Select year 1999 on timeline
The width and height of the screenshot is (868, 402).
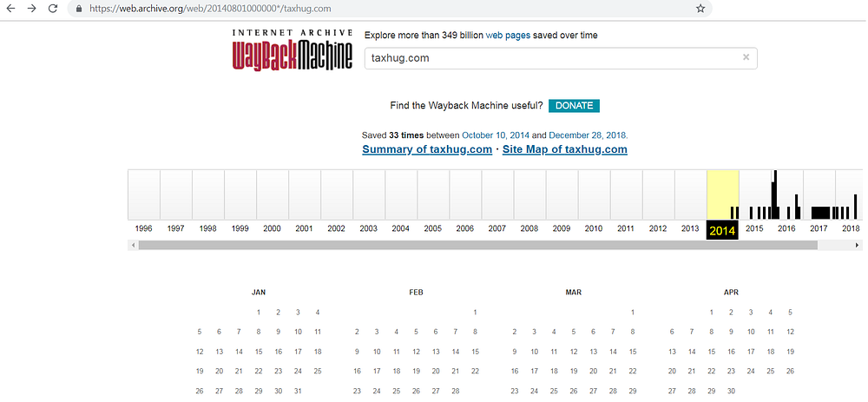coord(240,228)
